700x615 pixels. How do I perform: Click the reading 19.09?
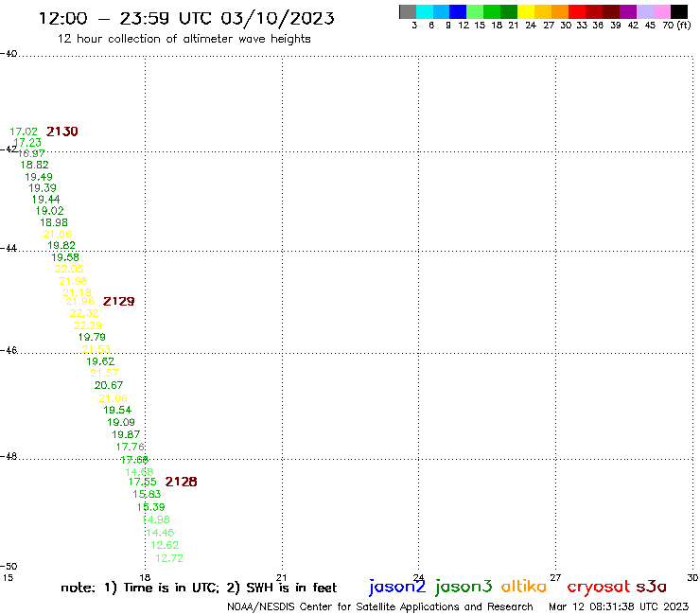(x=121, y=422)
